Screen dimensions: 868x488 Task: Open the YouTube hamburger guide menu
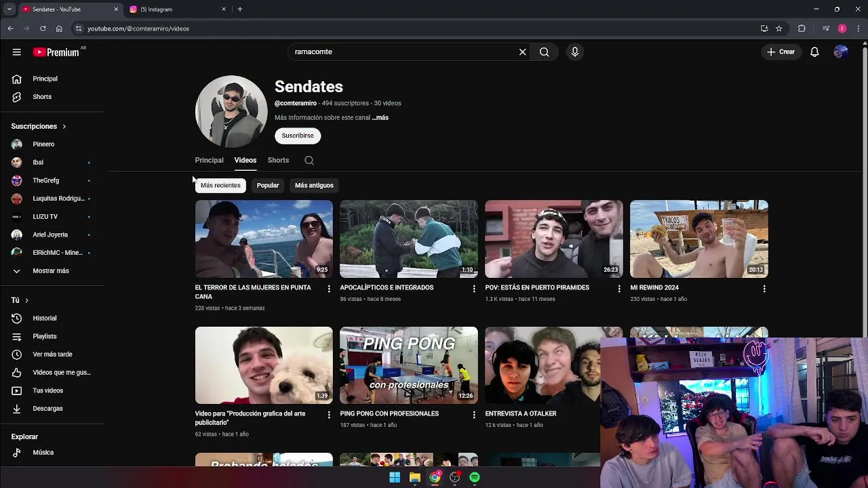tap(16, 52)
